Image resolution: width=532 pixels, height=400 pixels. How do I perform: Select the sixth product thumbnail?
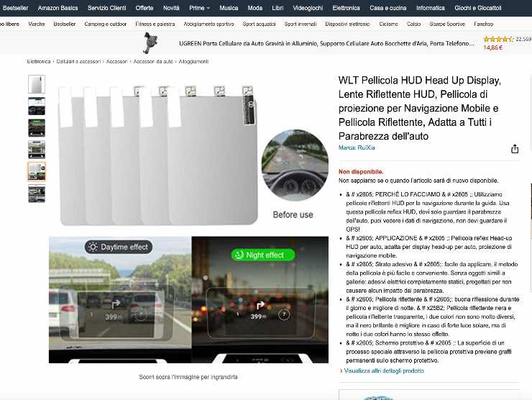(x=37, y=194)
